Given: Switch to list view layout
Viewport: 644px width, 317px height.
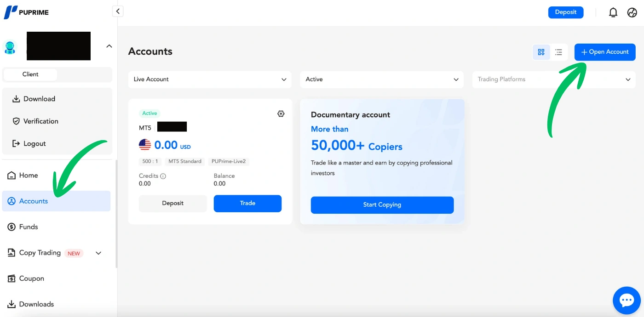Looking at the screenshot, I should 558,52.
